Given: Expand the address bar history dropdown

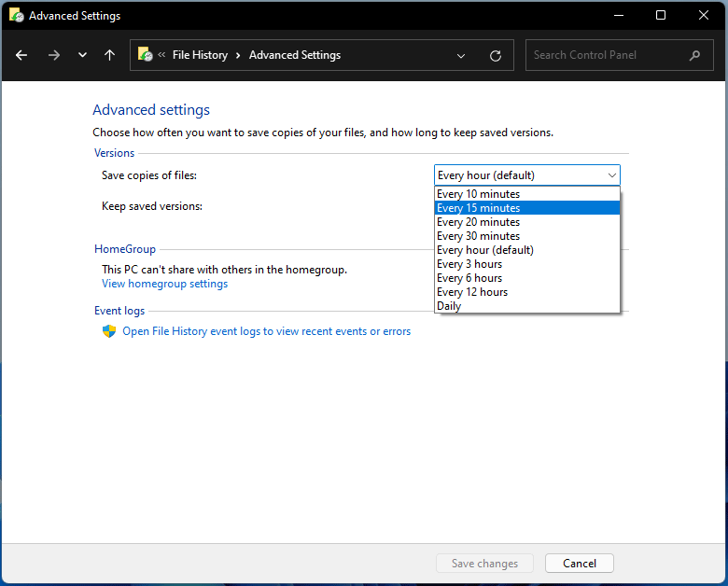Looking at the screenshot, I should pyautogui.click(x=461, y=55).
